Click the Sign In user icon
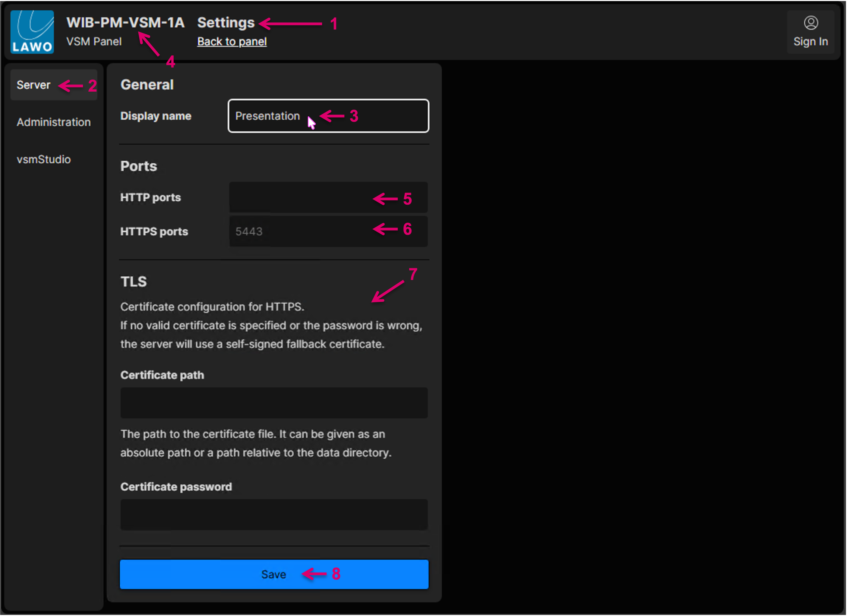847x616 pixels. [x=811, y=23]
